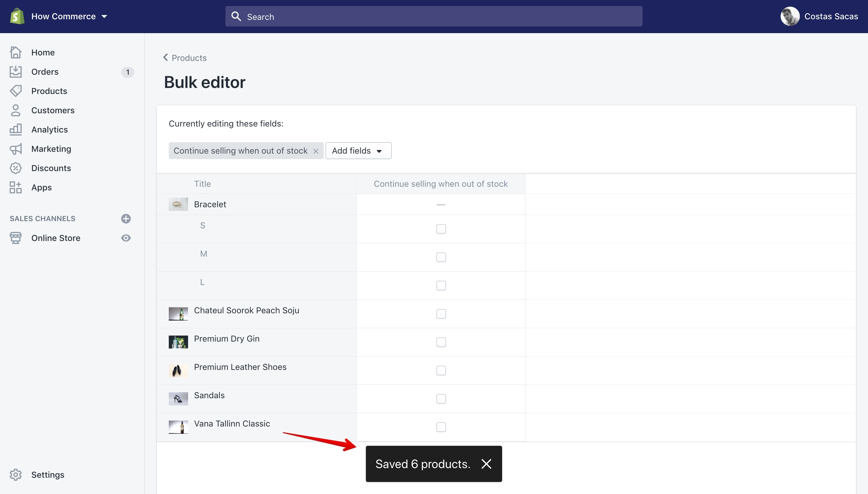Dismiss the Saved 6 products toast
The width and height of the screenshot is (868, 494).
click(486, 464)
